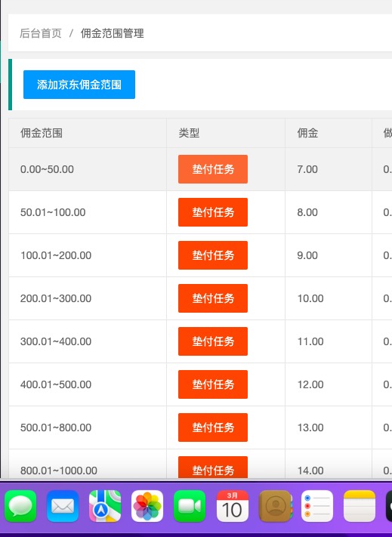The height and width of the screenshot is (537, 392).
Task: Select the 类型 column header
Action: coord(189,133)
